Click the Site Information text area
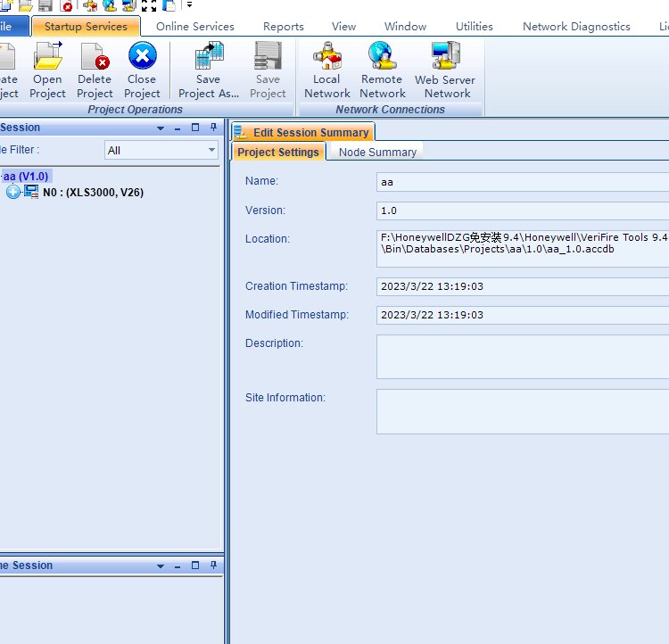Image resolution: width=669 pixels, height=644 pixels. point(522,411)
